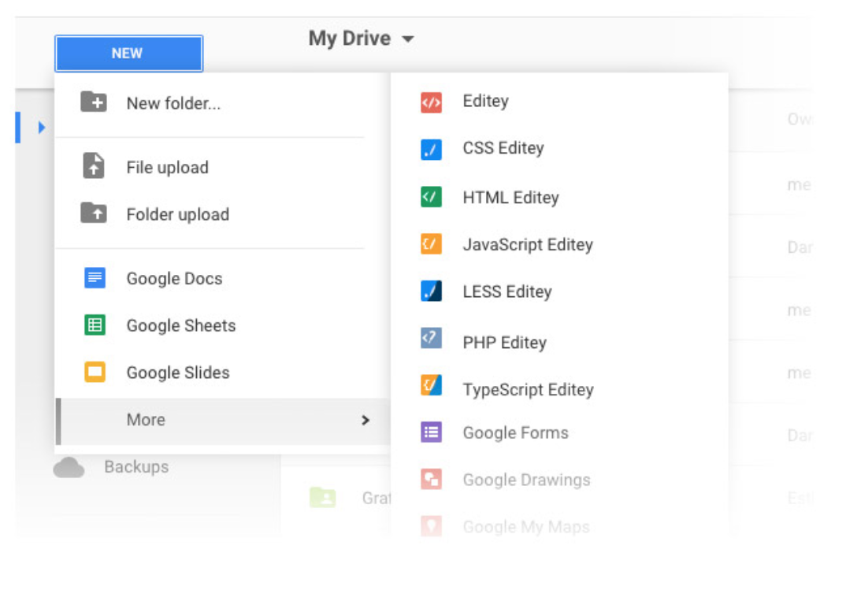Click the orange JavaScript Editey icon
This screenshot has height=616, width=846.
pos(431,244)
